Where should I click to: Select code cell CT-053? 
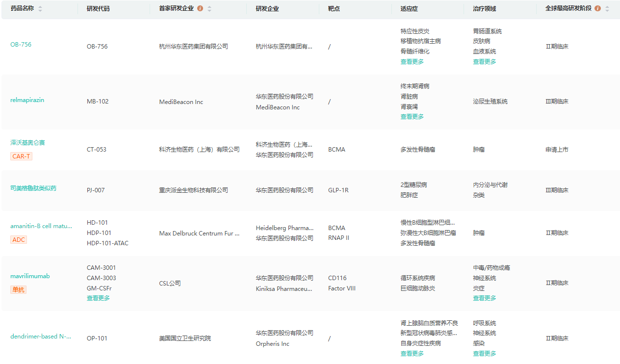(x=97, y=150)
